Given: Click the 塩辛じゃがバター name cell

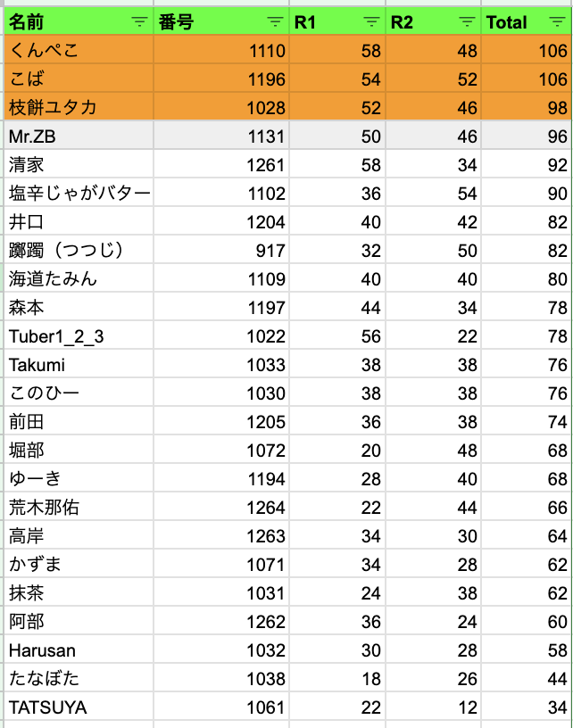Looking at the screenshot, I should tap(79, 194).
